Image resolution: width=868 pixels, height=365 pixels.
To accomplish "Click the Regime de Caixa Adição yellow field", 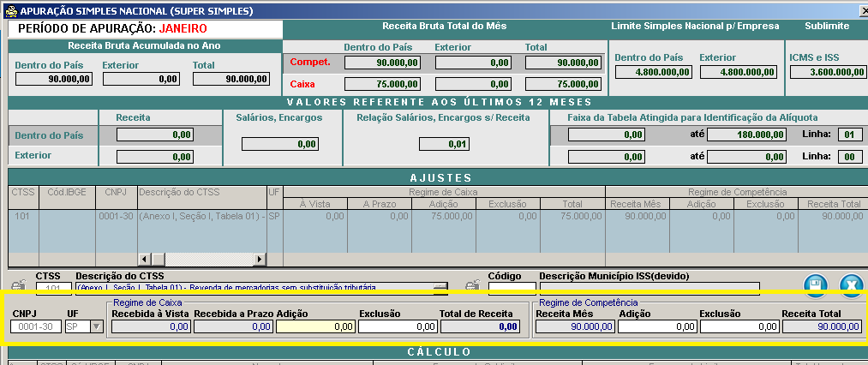I will (x=315, y=326).
